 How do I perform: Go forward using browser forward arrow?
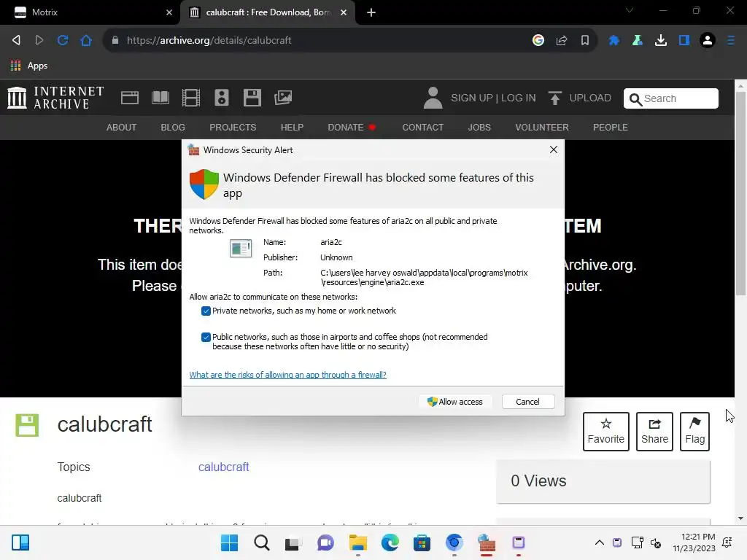pos(39,41)
